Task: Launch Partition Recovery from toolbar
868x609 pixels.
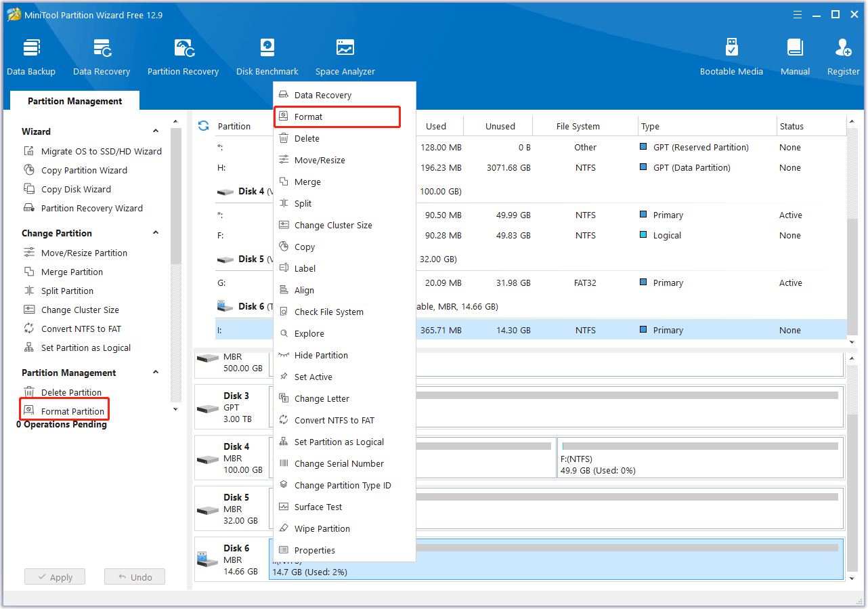Action: [x=183, y=58]
